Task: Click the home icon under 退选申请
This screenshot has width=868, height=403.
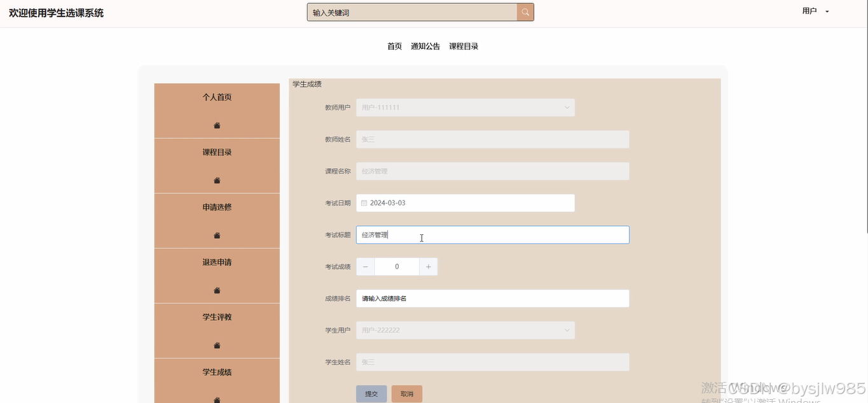Action: [x=216, y=290]
